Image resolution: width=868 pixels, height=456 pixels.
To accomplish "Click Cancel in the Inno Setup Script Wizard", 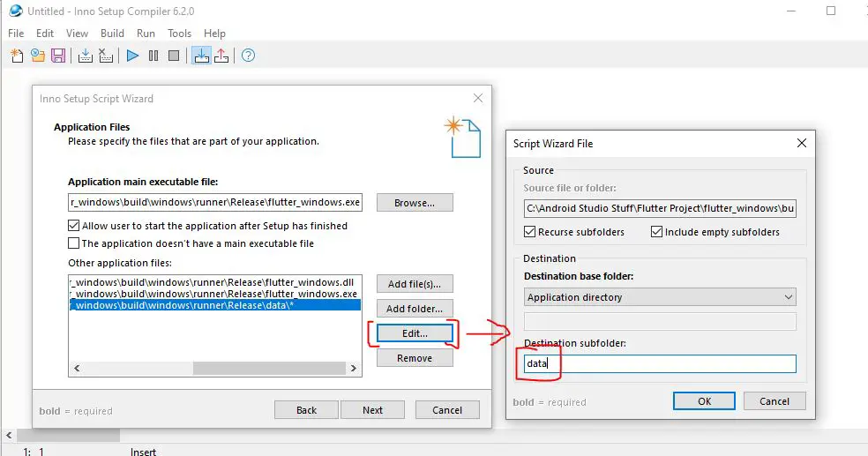I will (x=447, y=410).
